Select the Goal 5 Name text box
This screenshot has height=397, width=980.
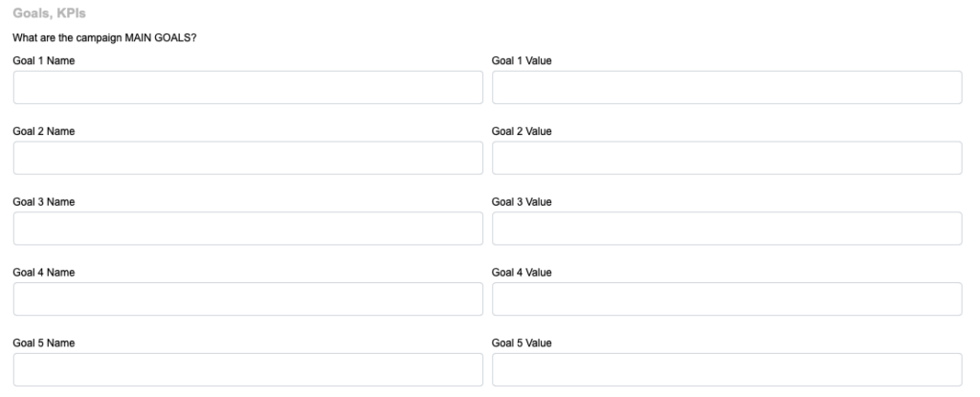click(x=248, y=369)
